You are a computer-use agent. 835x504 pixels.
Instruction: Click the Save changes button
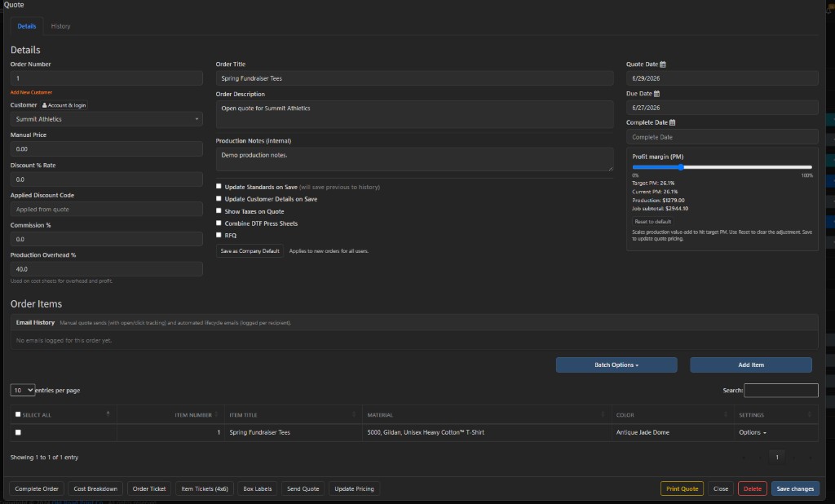click(x=795, y=489)
